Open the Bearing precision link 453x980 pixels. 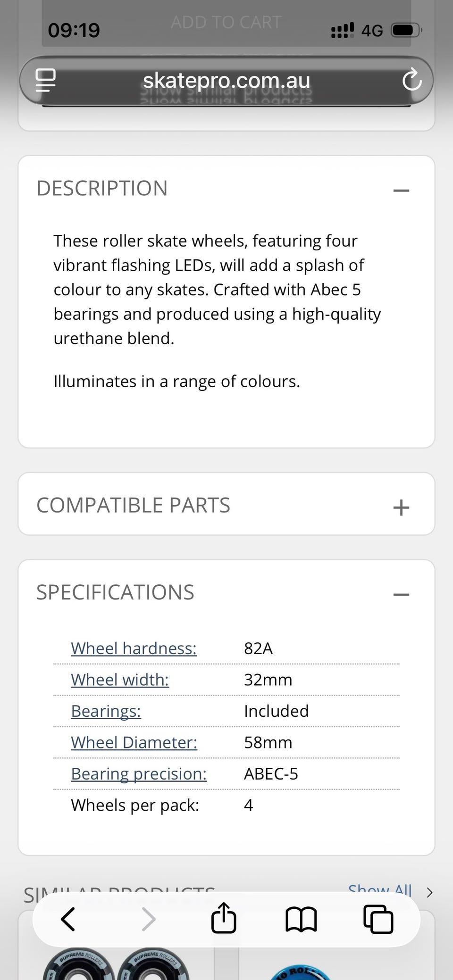point(139,774)
